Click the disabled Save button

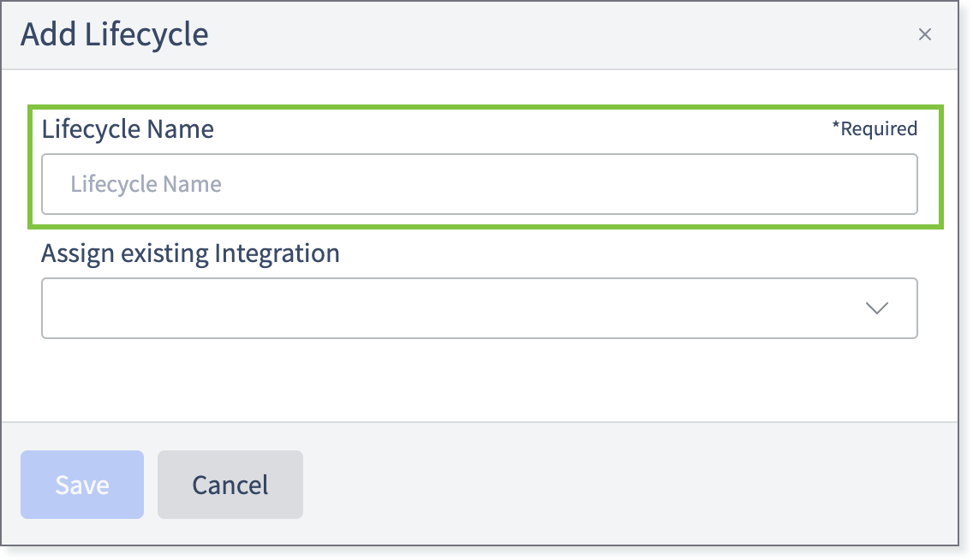[82, 485]
